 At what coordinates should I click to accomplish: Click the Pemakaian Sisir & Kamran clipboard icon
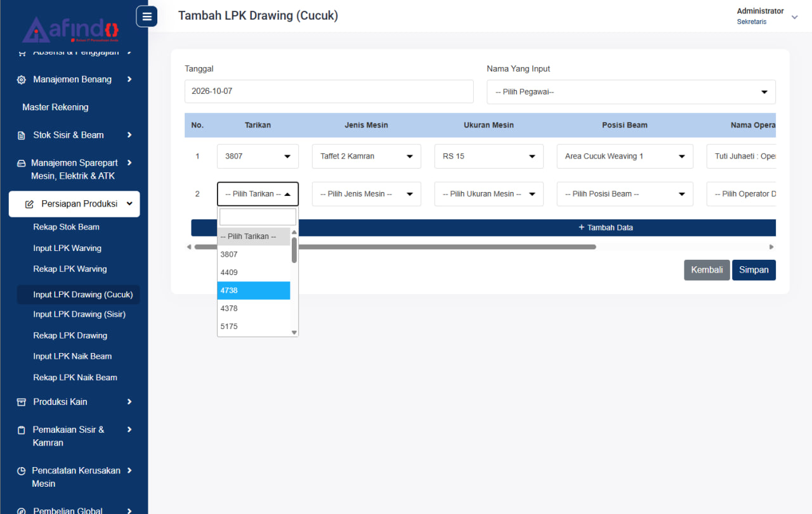[x=21, y=430]
